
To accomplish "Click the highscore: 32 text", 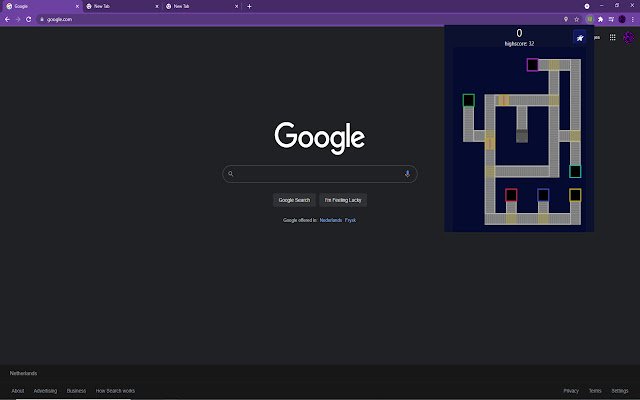I will [519, 44].
